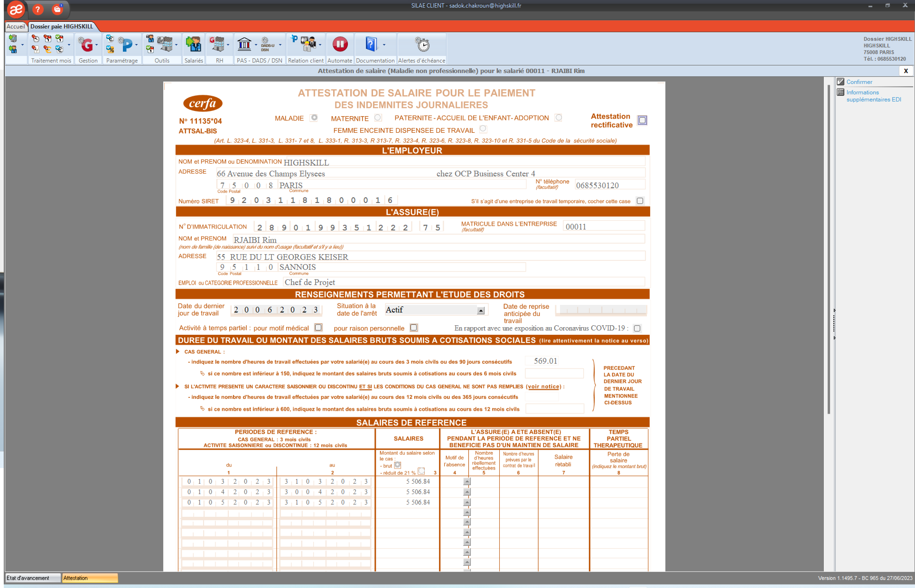
Task: Open Alertes d'échéance stopwatch icon
Action: click(x=422, y=45)
